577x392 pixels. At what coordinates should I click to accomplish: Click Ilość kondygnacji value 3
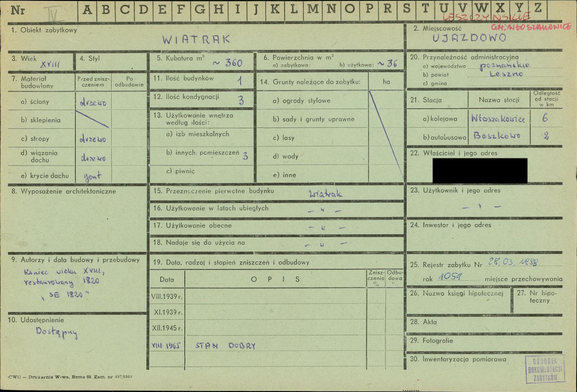(241, 100)
